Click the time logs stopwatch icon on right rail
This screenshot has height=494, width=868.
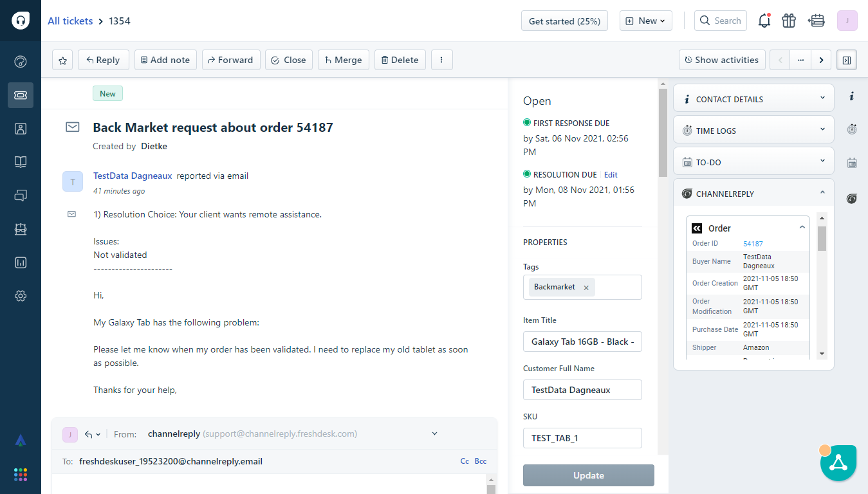(852, 129)
